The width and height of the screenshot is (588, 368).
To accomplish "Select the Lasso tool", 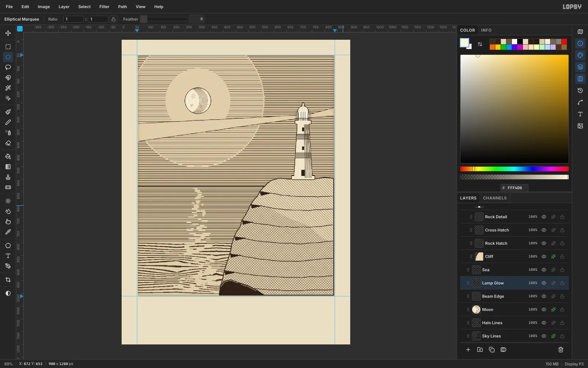I will click(x=8, y=67).
